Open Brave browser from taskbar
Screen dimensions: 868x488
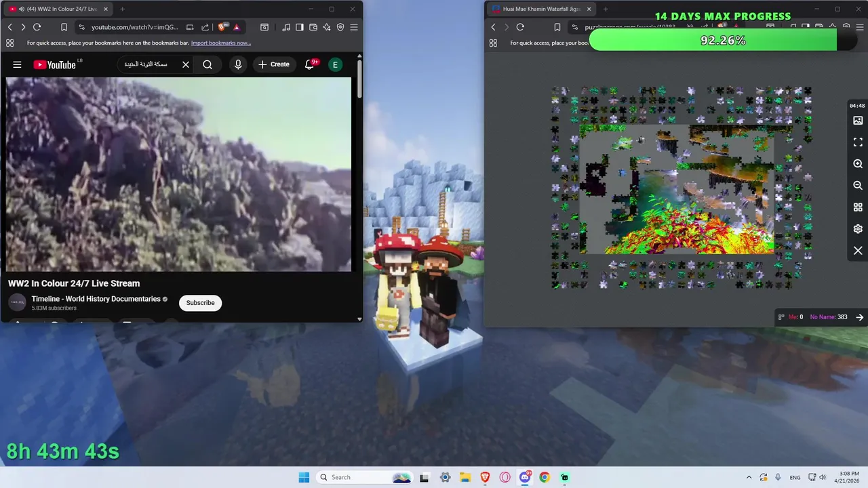pos(485,477)
